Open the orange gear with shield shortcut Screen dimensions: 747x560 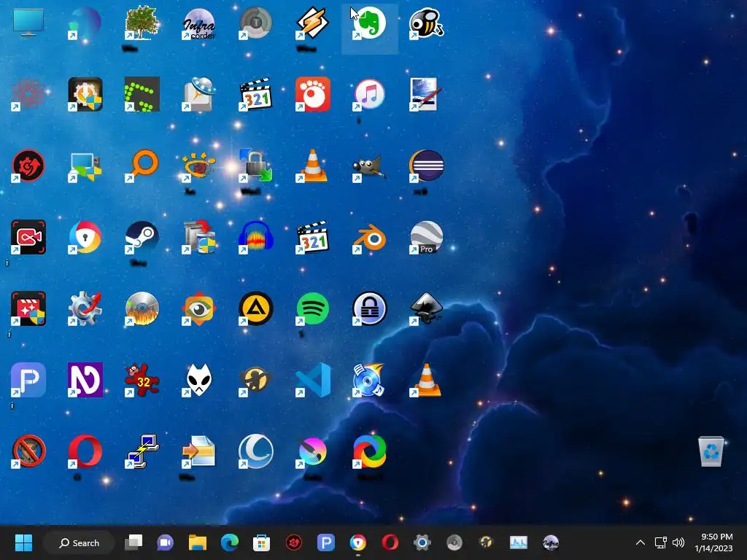click(x=85, y=94)
